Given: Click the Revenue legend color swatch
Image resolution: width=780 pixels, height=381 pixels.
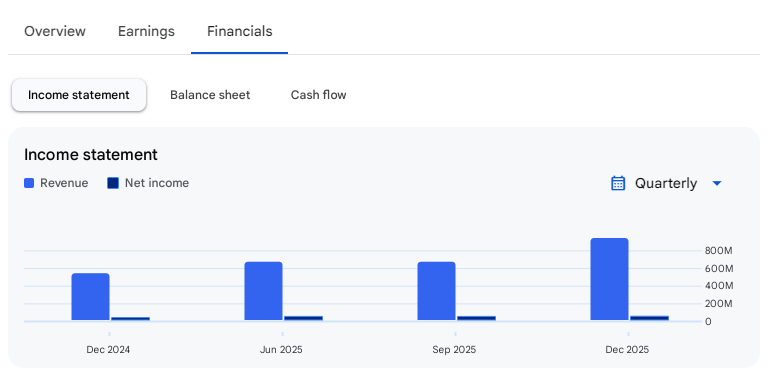Looking at the screenshot, I should 29,183.
